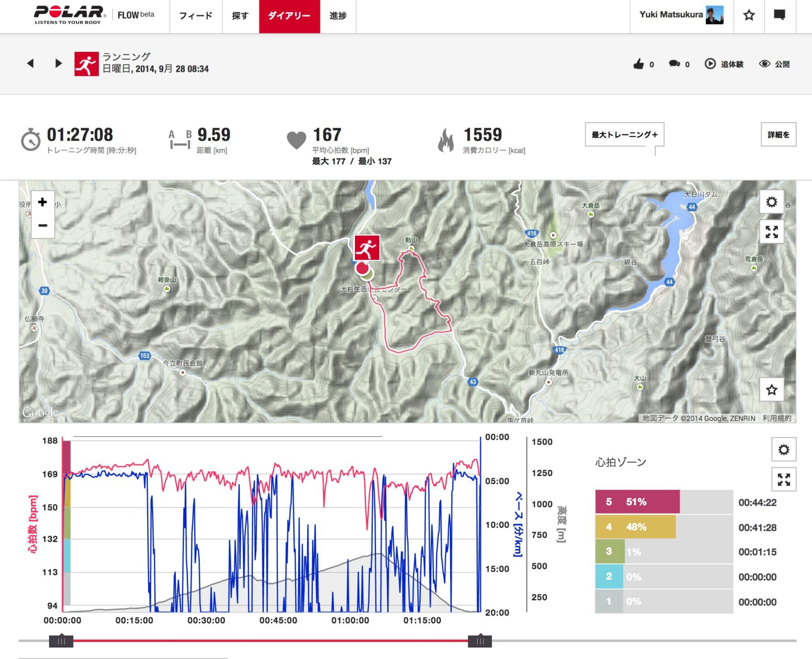Image resolution: width=812 pixels, height=659 pixels.
Task: Expand the 最大トレーニング+ benefit box
Action: [624, 135]
